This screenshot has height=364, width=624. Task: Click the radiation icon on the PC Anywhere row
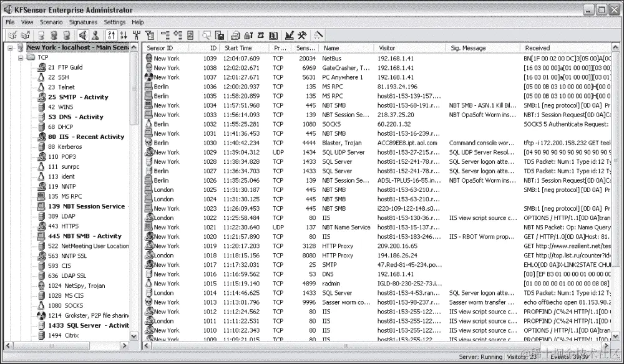[x=149, y=77]
